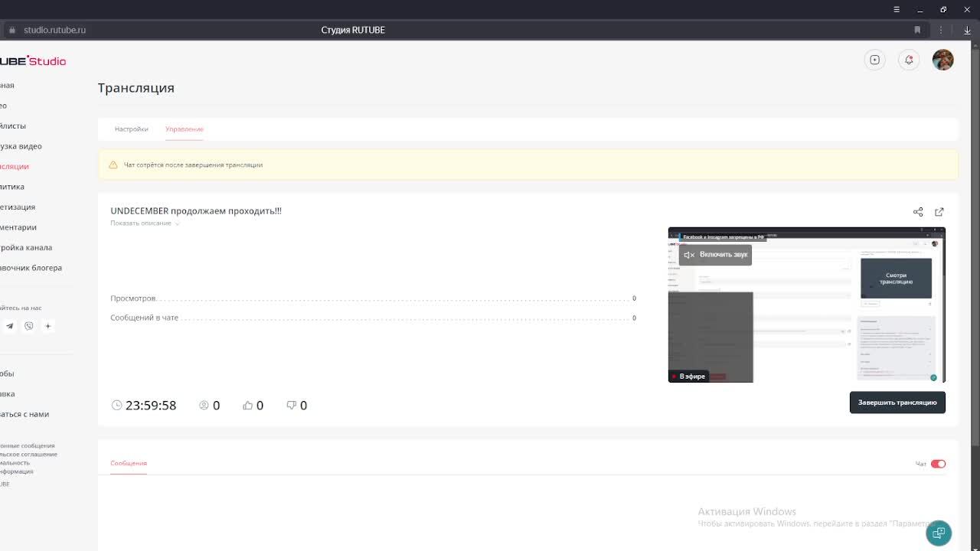Switch to the Настройки tab

(132, 129)
